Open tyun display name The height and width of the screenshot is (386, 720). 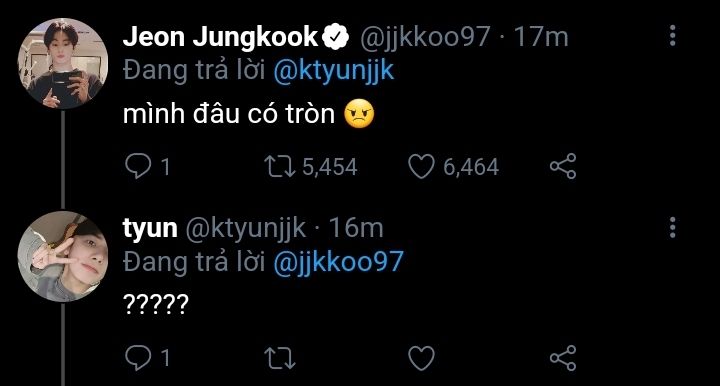coord(150,229)
